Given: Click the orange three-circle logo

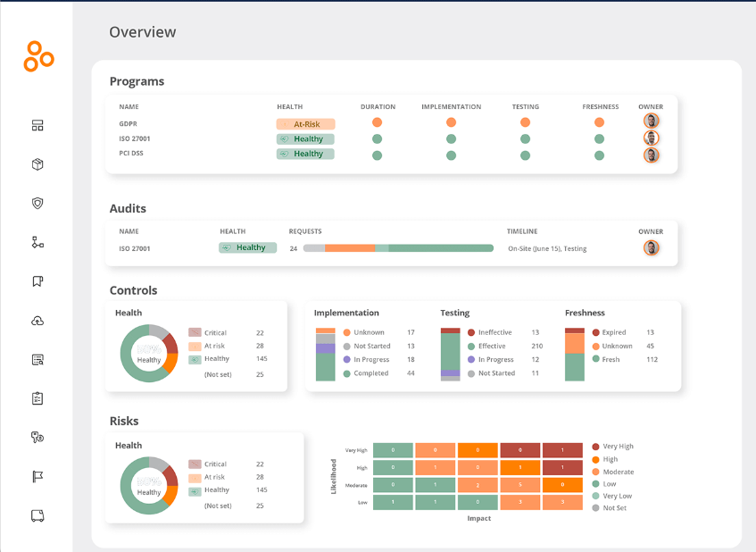Looking at the screenshot, I should coord(38,56).
